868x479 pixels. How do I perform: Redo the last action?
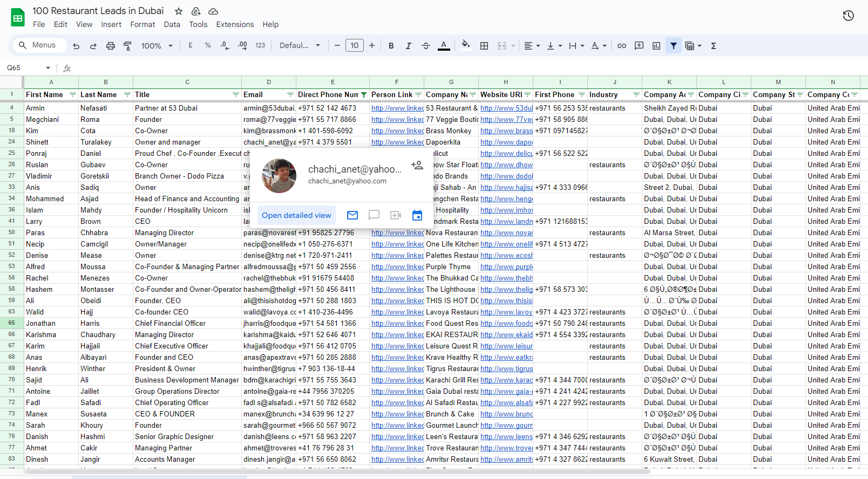(93, 46)
